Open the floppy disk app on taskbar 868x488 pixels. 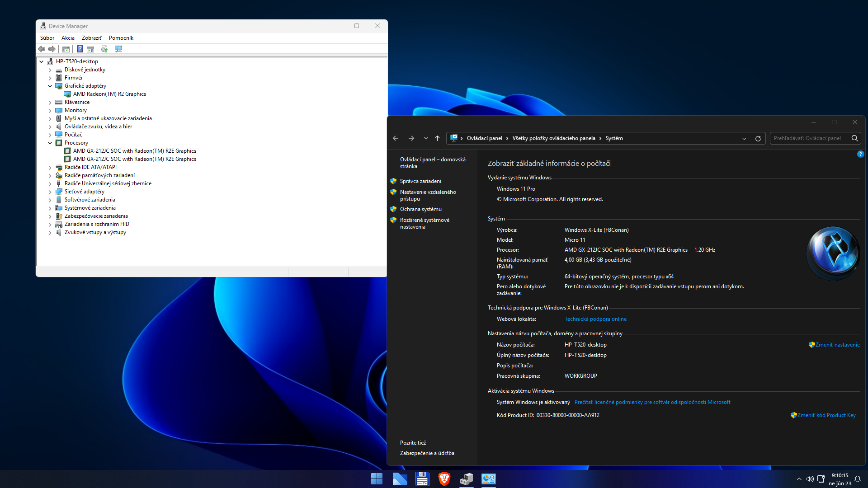point(422,479)
